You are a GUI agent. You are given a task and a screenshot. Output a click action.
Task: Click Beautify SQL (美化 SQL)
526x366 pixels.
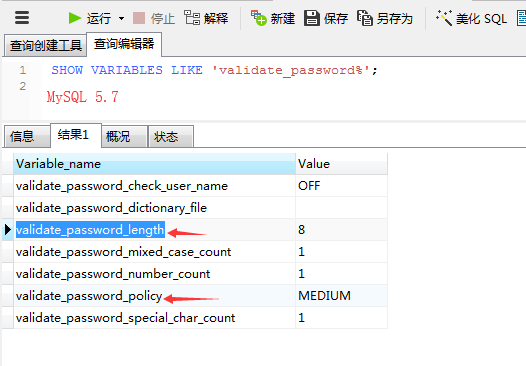471,18
